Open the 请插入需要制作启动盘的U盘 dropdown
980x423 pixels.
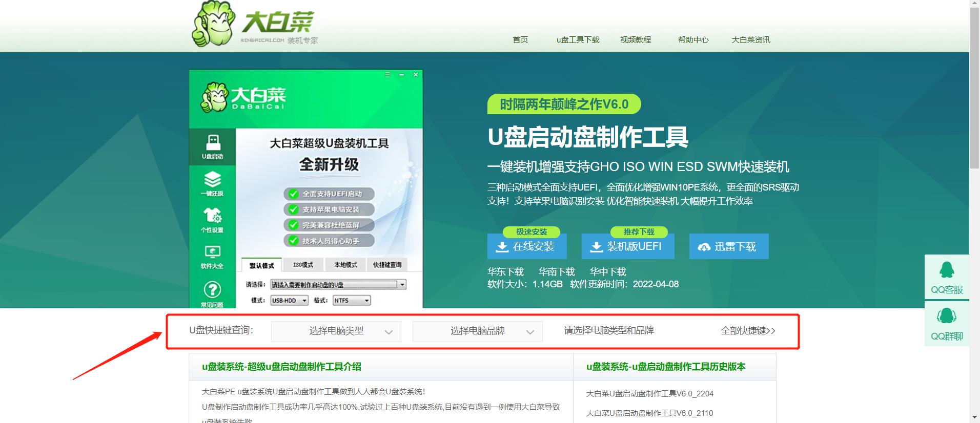point(338,285)
